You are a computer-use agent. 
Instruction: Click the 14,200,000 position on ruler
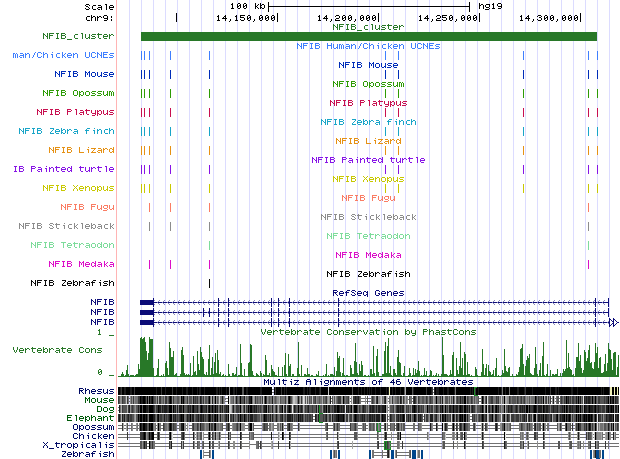point(346,18)
